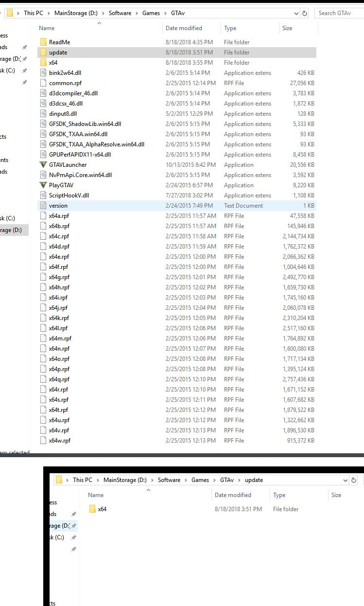Open address history dropdown in GTAv window
This screenshot has width=364, height=606.
click(x=297, y=13)
